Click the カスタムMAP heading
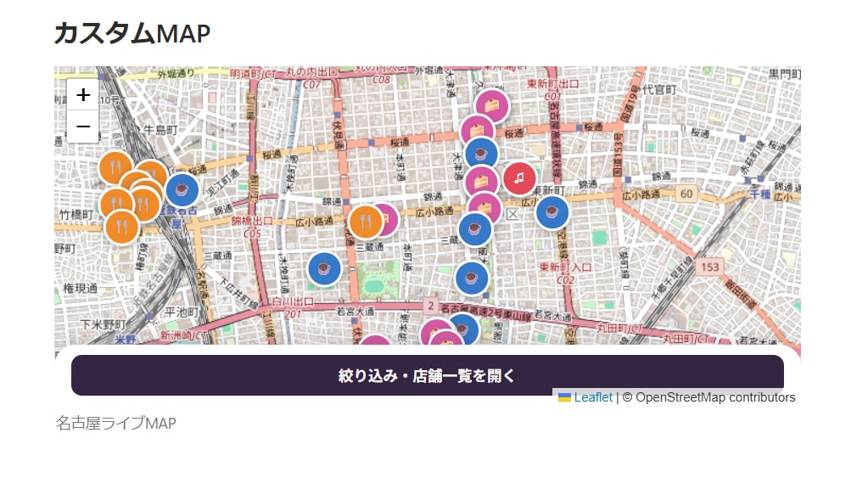This screenshot has width=868, height=478. click(x=132, y=32)
